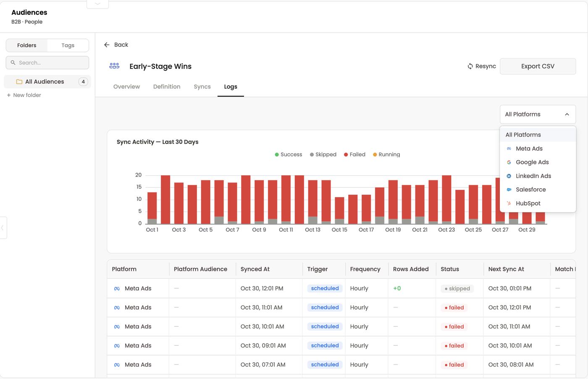Click the back arrow icon
This screenshot has height=379, width=588.
(x=107, y=45)
